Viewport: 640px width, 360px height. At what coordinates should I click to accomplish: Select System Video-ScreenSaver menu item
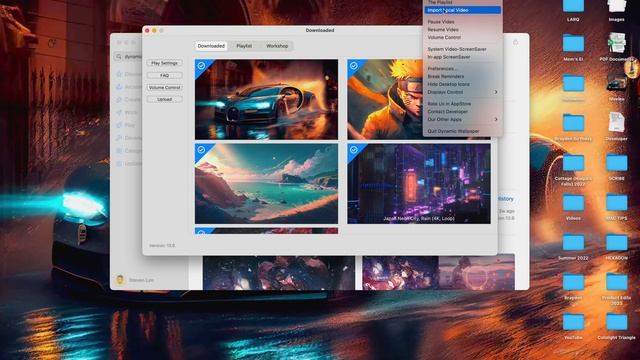[x=462, y=49]
